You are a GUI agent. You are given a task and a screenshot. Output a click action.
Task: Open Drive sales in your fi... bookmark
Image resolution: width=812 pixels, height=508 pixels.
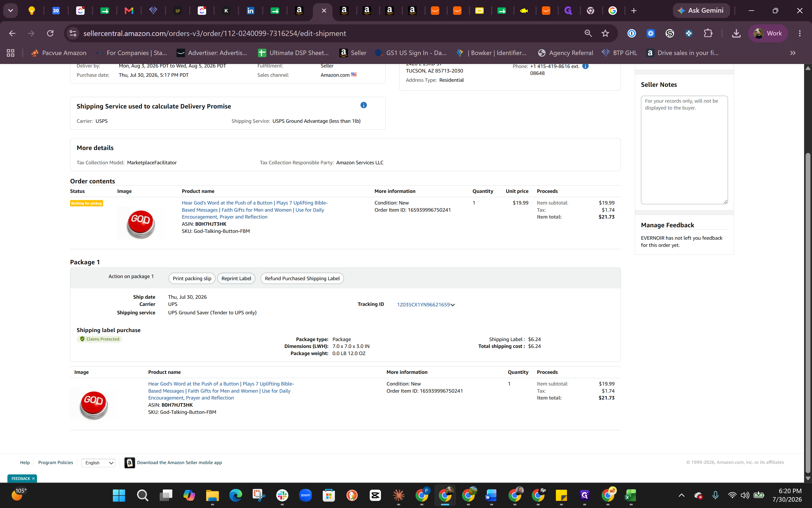(683, 53)
